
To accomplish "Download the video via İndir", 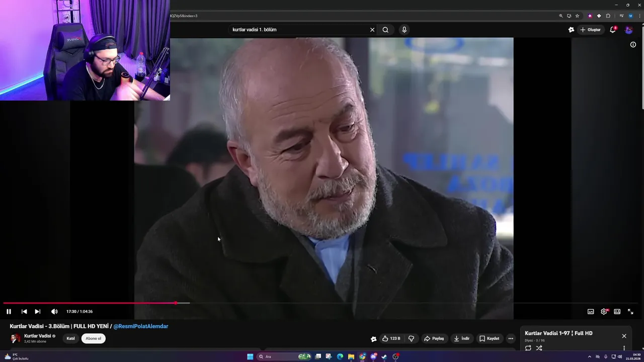I will click(461, 338).
